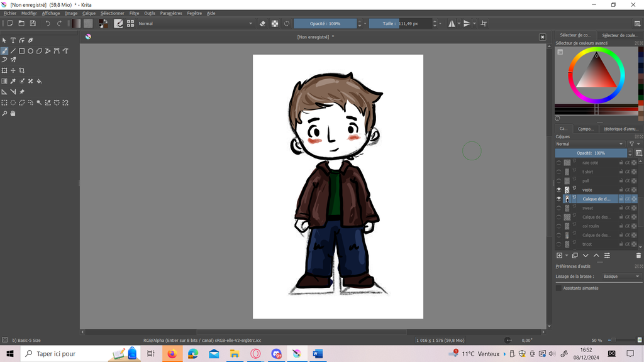Click the eraser mode icon
The image size is (644, 362).
[x=263, y=23]
